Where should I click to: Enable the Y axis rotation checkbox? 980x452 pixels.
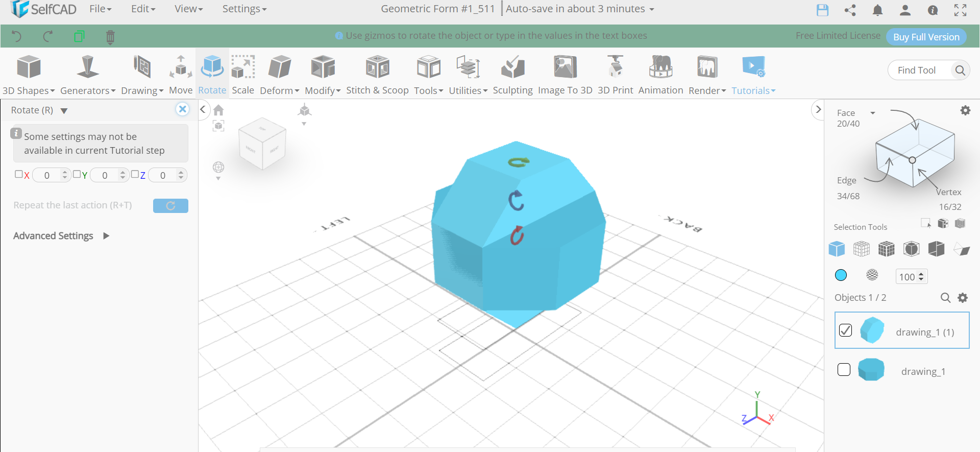click(x=77, y=174)
